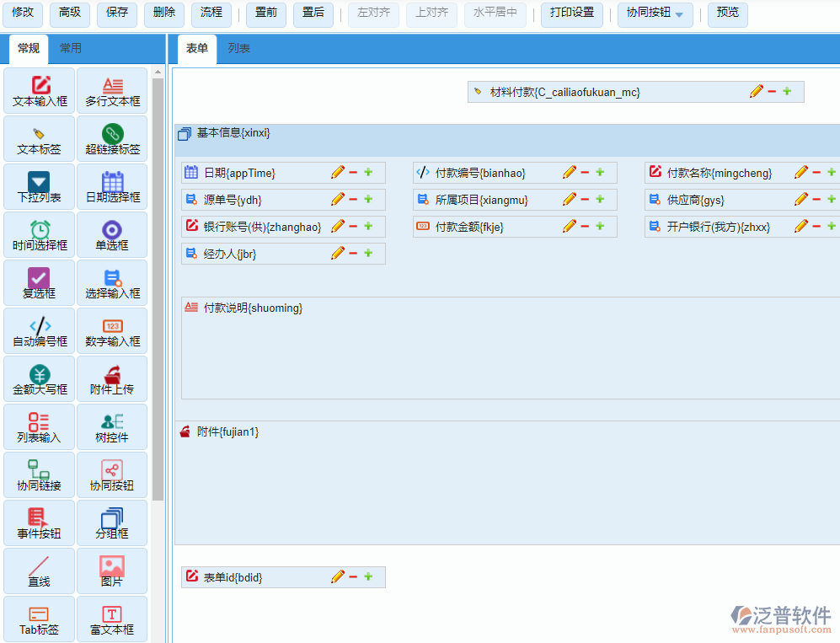This screenshot has height=643, width=840.
Task: Open the 协同按钮 dropdown in toolbar
Action: [x=655, y=13]
